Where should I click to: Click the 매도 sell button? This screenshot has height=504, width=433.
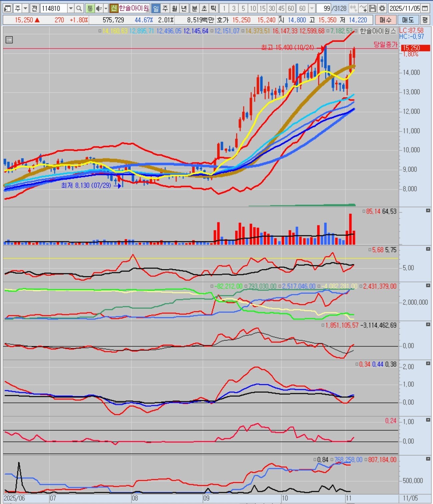[408, 20]
